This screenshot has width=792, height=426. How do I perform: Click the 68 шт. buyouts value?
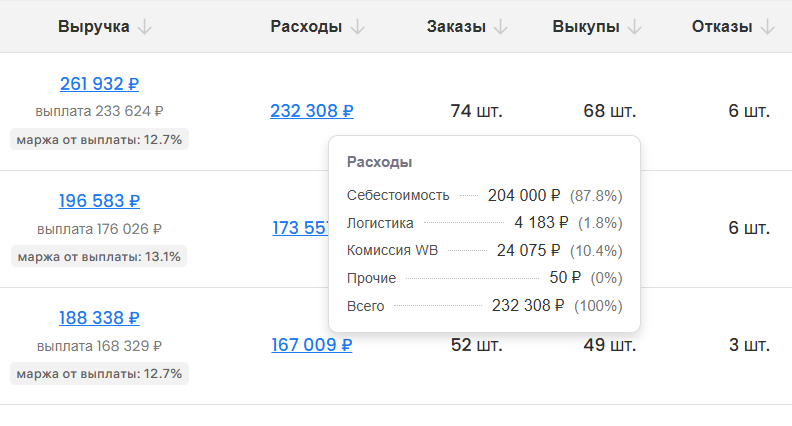pos(610,111)
